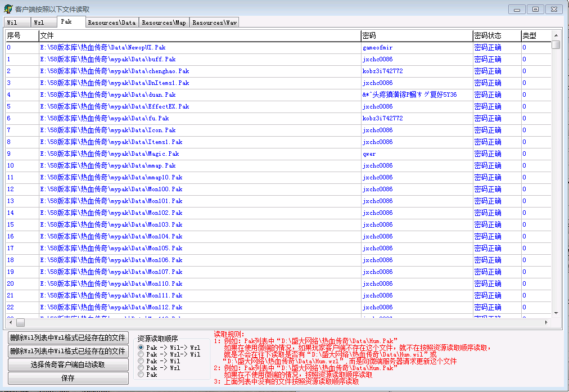
Task: Select the Mon112.Pak file row
Action: 278,308
